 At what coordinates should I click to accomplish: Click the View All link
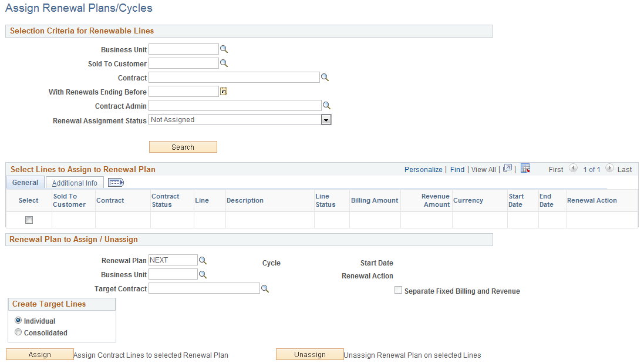(x=483, y=169)
